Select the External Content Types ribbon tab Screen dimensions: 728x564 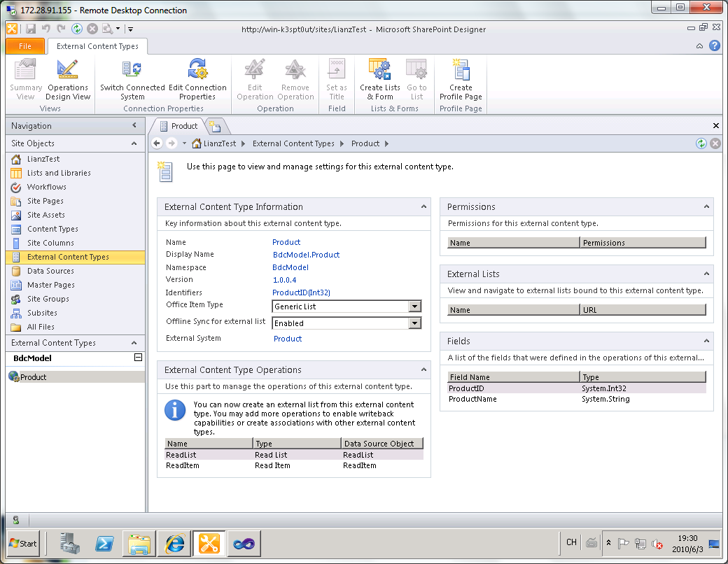(97, 46)
